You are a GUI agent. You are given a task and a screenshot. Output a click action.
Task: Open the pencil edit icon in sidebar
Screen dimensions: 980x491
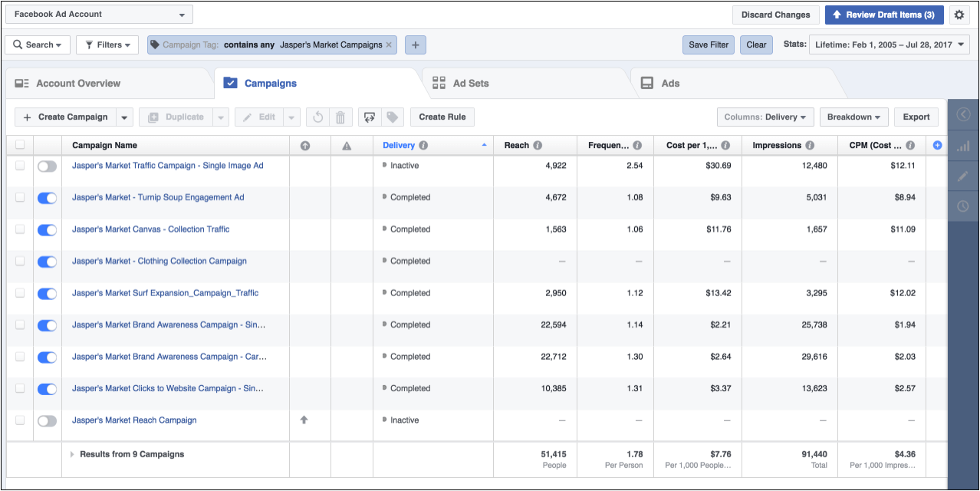[963, 176]
